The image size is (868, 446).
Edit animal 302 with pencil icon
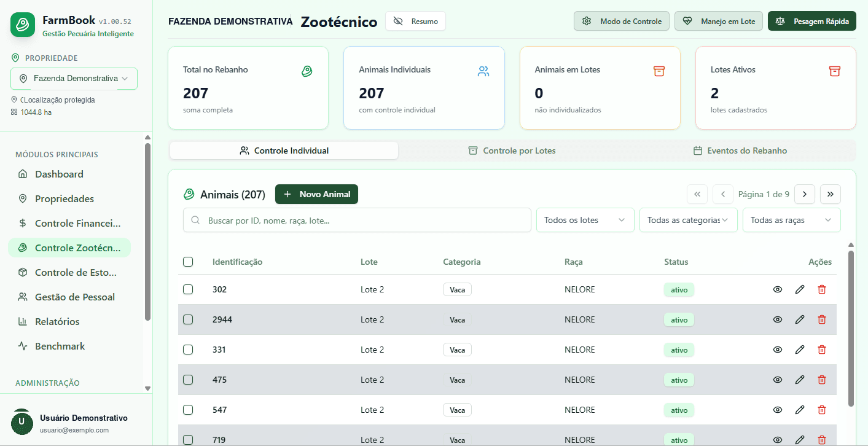point(800,289)
